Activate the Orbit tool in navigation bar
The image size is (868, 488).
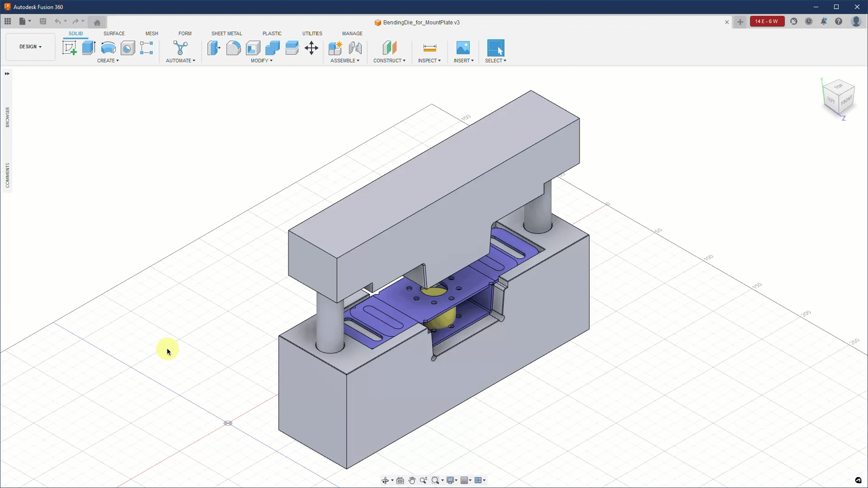point(386,480)
